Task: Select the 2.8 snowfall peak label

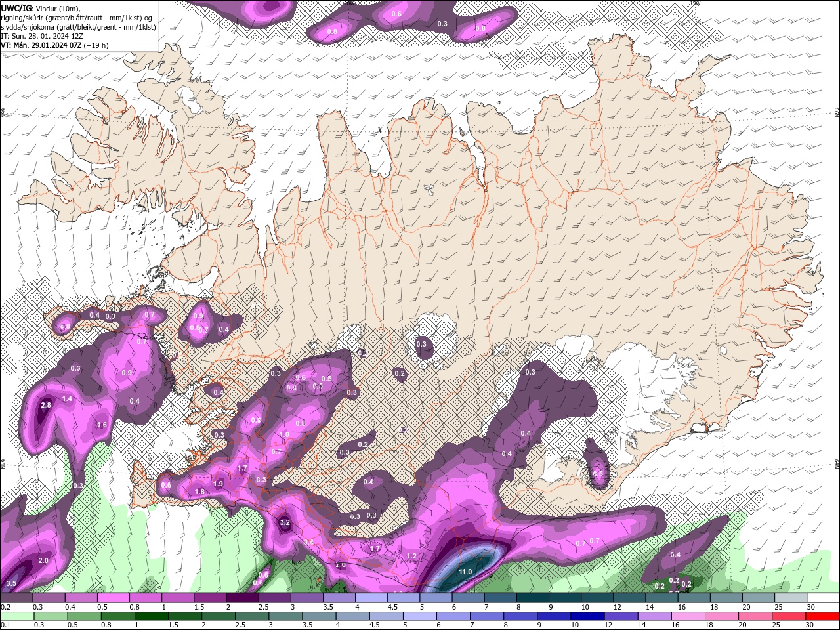Action: pyautogui.click(x=46, y=406)
